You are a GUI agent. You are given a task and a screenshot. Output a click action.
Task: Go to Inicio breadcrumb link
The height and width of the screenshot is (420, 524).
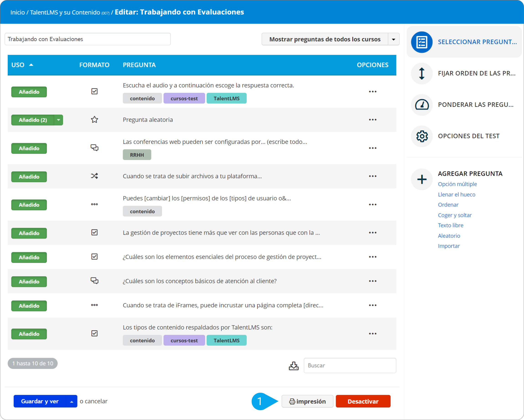coord(18,12)
